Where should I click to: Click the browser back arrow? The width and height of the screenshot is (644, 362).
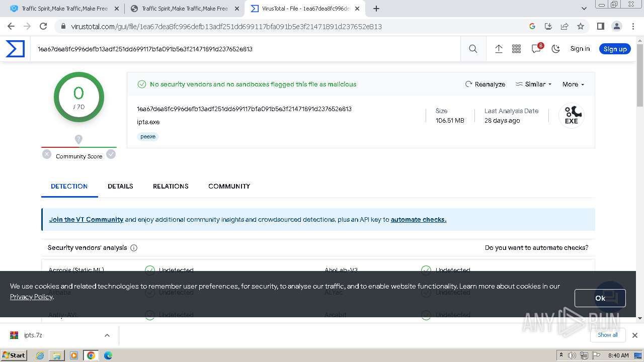point(11,26)
